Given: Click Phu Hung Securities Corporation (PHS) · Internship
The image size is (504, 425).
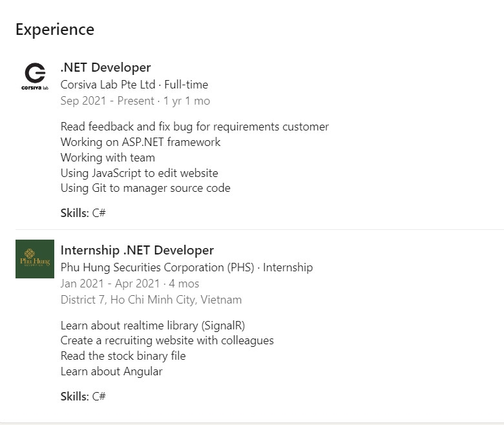Looking at the screenshot, I should pyautogui.click(x=187, y=267).
